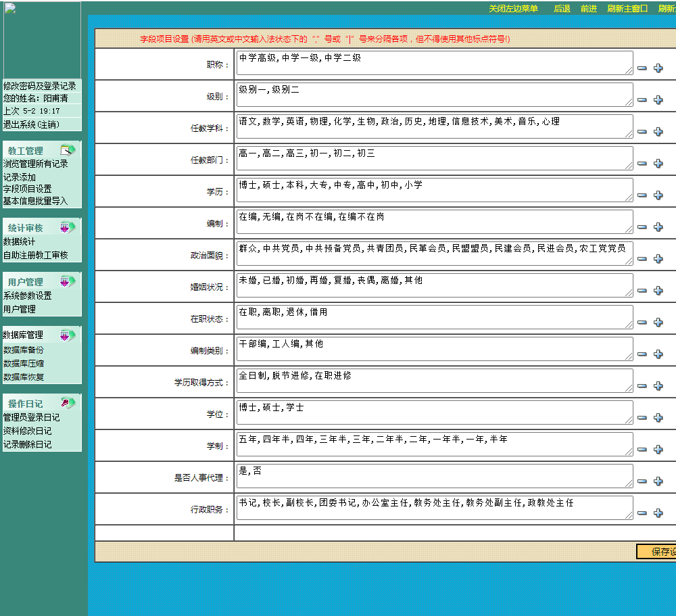The height and width of the screenshot is (616, 676).
Task: Toggle the 用户管理 section arrow icon
Action: pos(68,281)
